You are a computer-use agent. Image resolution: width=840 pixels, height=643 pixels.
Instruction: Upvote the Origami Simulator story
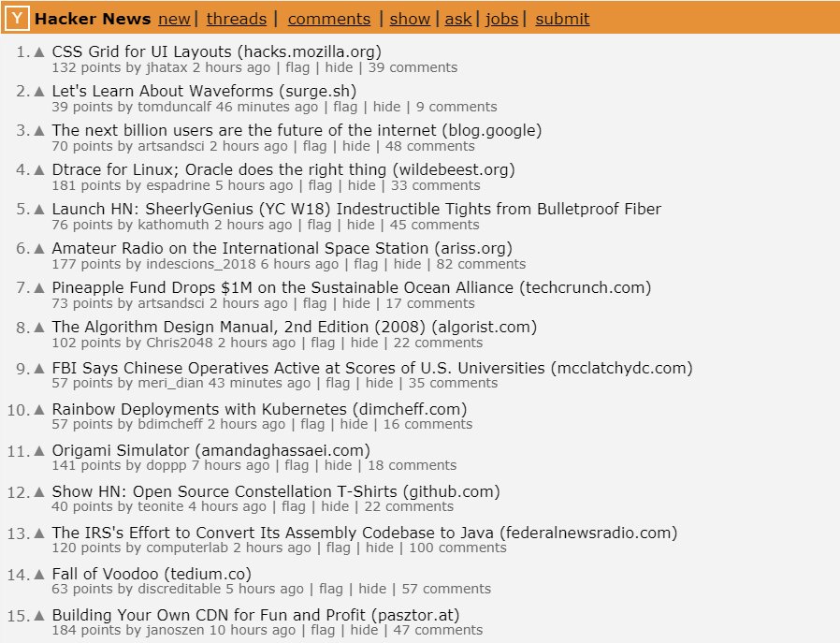(x=39, y=451)
